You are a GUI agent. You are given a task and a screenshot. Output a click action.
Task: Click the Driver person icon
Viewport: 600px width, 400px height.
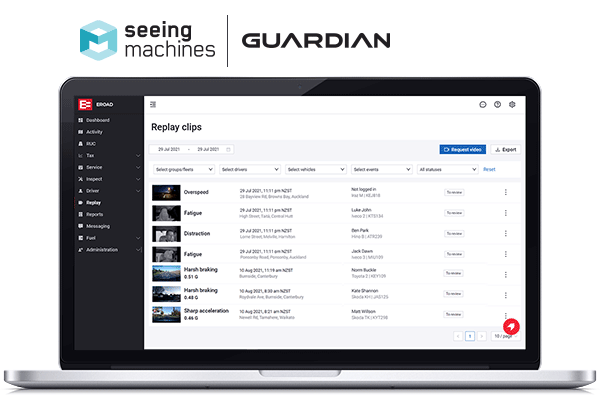point(81,191)
